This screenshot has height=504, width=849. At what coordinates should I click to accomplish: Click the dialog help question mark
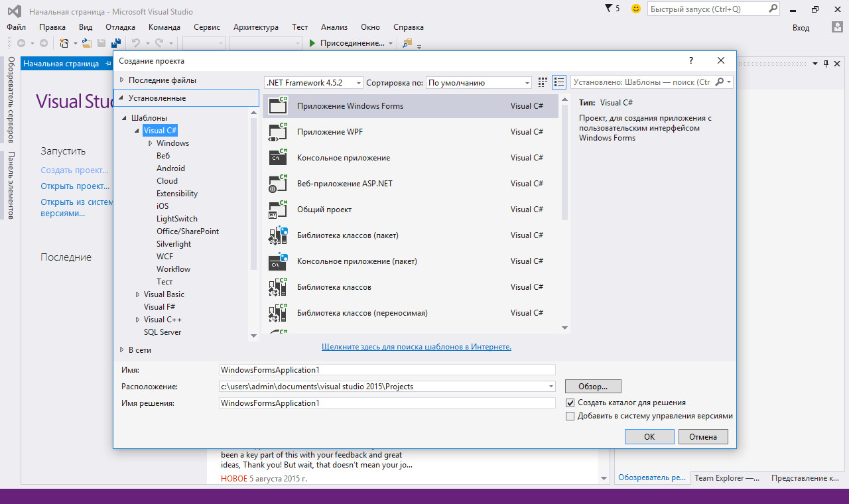click(x=691, y=60)
